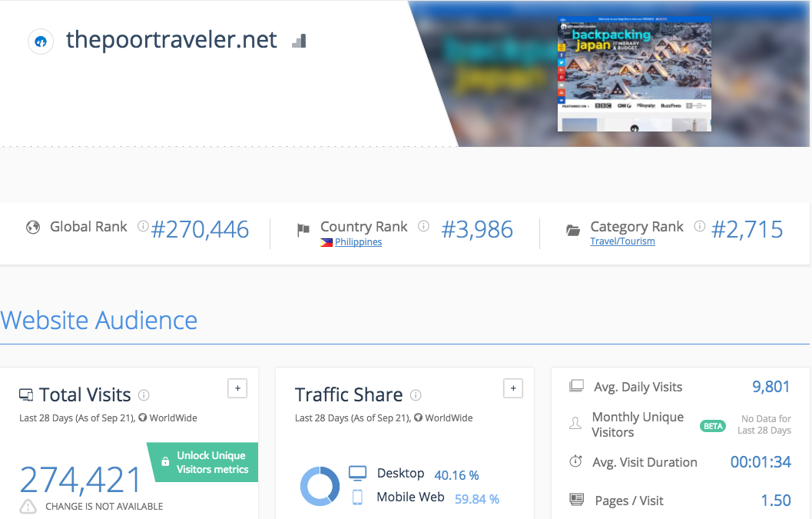Click the bar chart icon beside domain name
The width and height of the screenshot is (812, 519).
(300, 41)
